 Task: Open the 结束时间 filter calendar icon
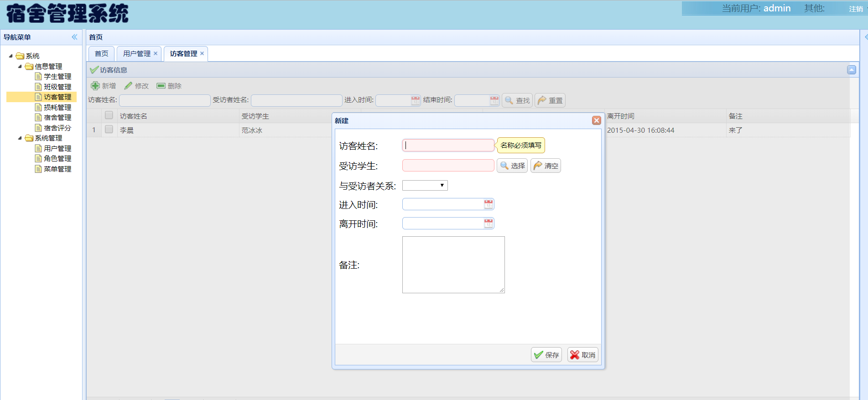pyautogui.click(x=494, y=100)
